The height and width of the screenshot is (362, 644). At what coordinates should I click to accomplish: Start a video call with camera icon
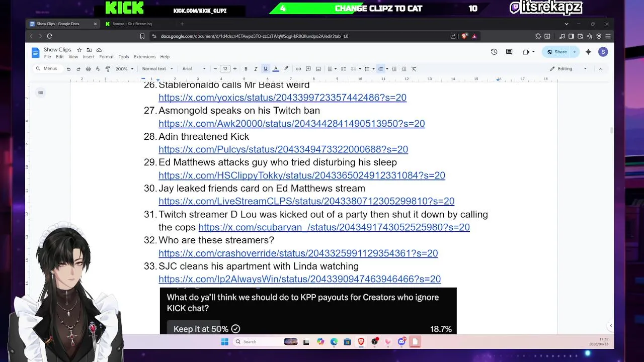point(526,52)
